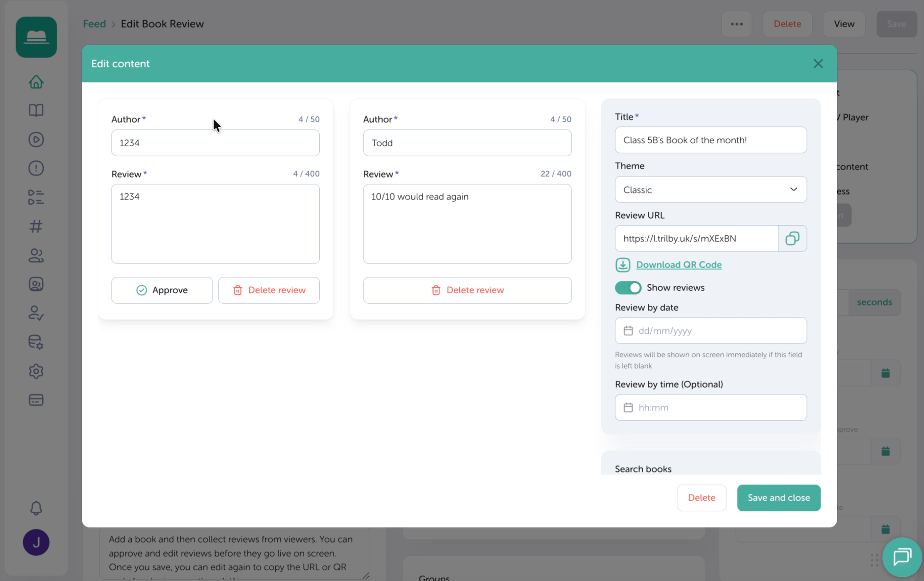
Task: Click the Save and close button
Action: point(778,497)
